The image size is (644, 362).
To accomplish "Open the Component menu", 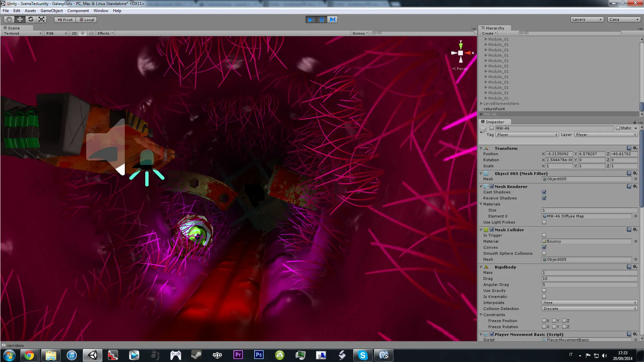I will pyautogui.click(x=78, y=11).
